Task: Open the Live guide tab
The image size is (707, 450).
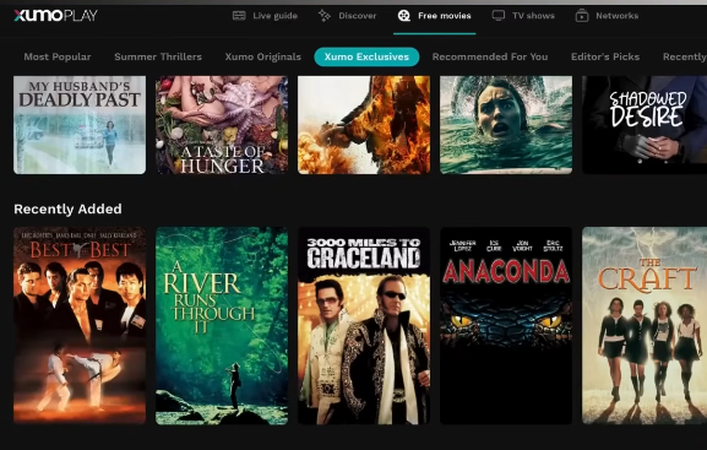Action: [265, 16]
